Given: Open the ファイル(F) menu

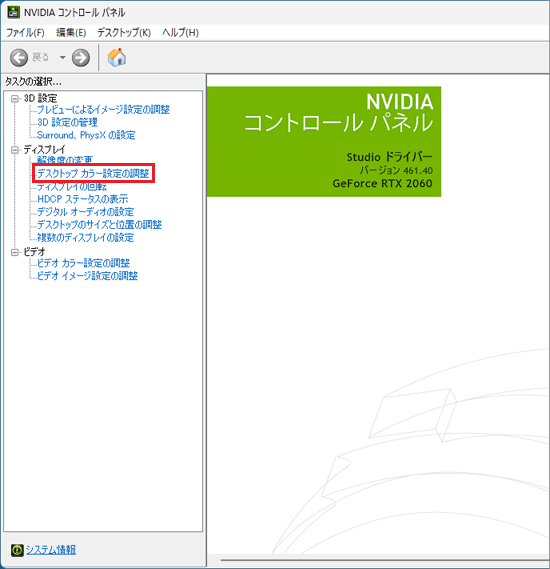Looking at the screenshot, I should click(x=25, y=33).
